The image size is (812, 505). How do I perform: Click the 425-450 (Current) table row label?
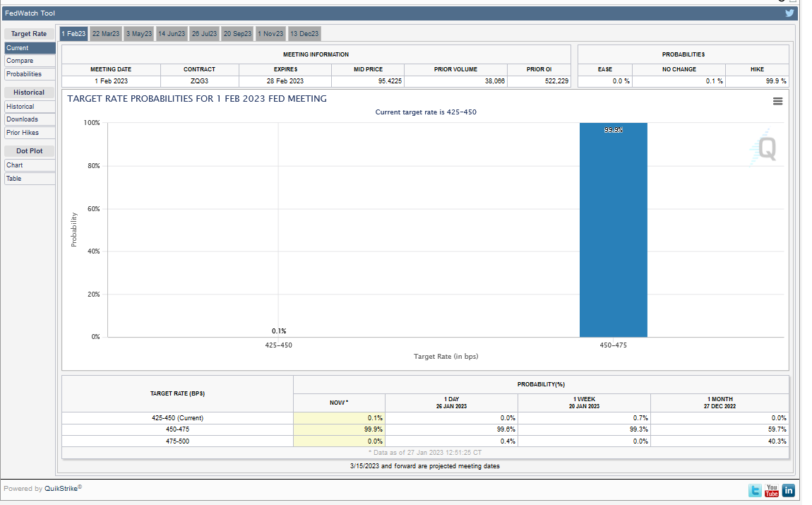coord(178,418)
